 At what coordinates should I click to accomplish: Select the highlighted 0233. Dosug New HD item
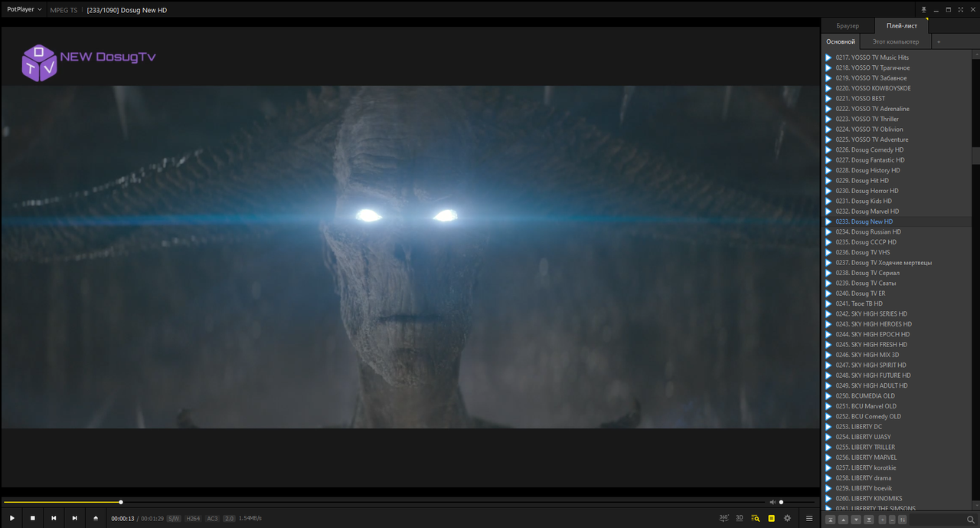(897, 221)
